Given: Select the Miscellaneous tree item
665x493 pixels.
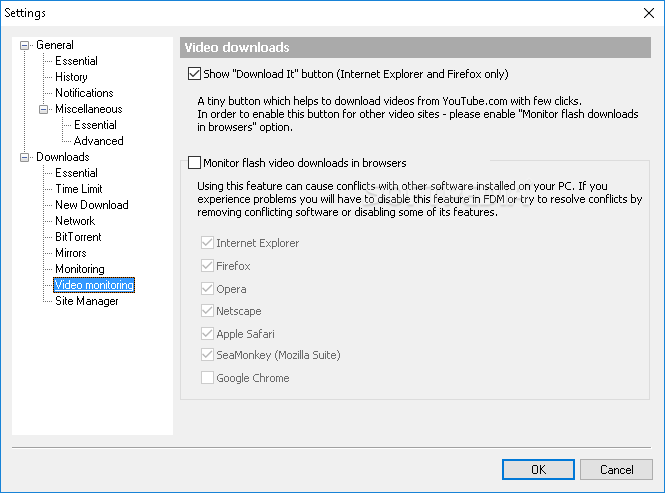Looking at the screenshot, I should click(x=89, y=109).
